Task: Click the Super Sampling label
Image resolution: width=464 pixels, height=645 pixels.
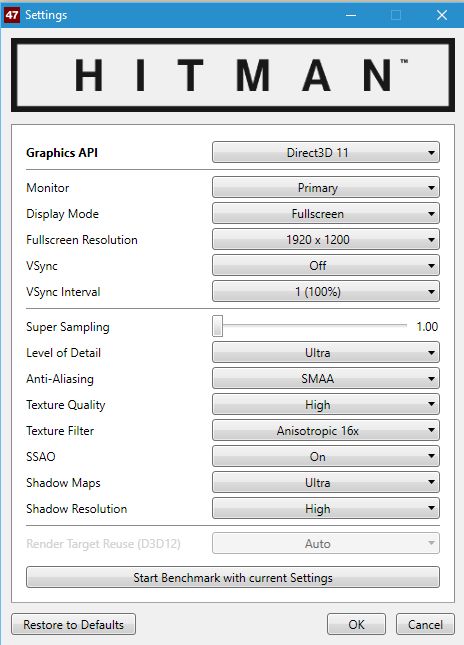Action: click(x=67, y=327)
